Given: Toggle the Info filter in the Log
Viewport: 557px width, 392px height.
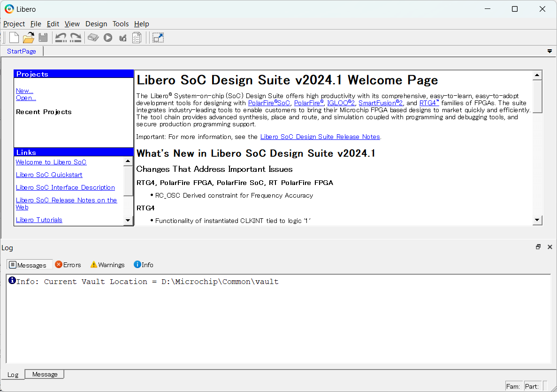Looking at the screenshot, I should pyautogui.click(x=143, y=264).
